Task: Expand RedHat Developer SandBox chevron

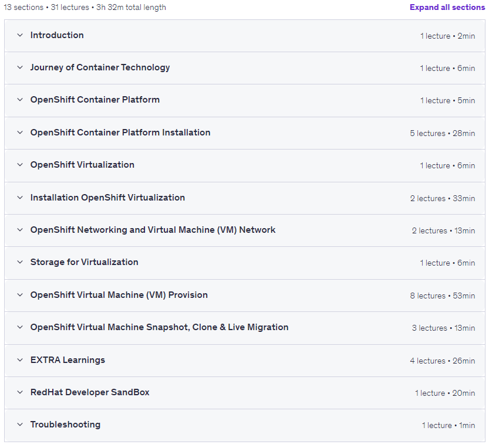Action: [20, 392]
